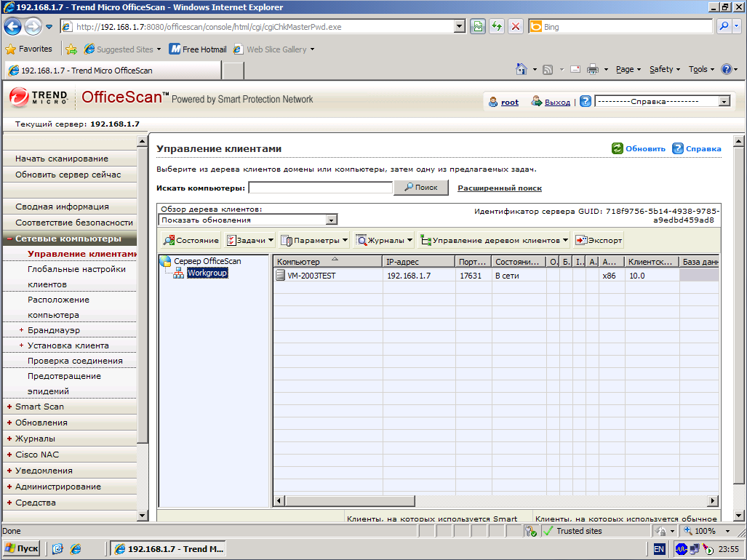
Task: Click the EN language indicator in tray
Action: 659,549
